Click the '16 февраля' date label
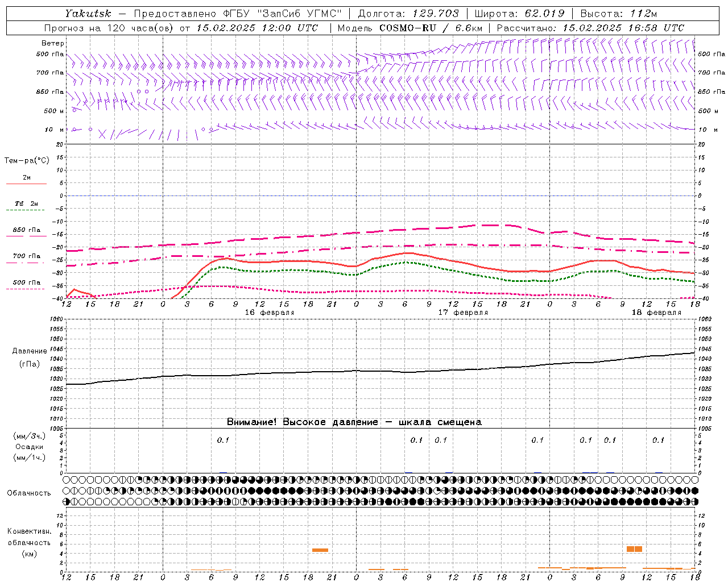Screen dimensions: 728x582 coord(270,313)
